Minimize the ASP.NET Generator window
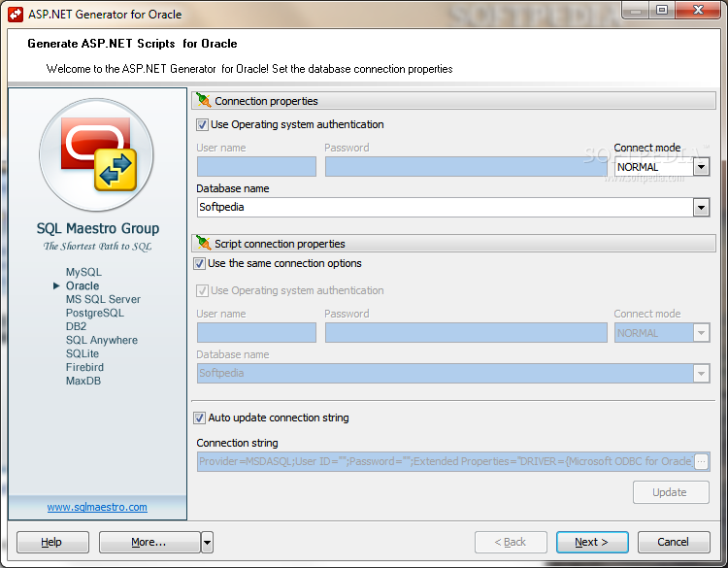 [x=636, y=11]
